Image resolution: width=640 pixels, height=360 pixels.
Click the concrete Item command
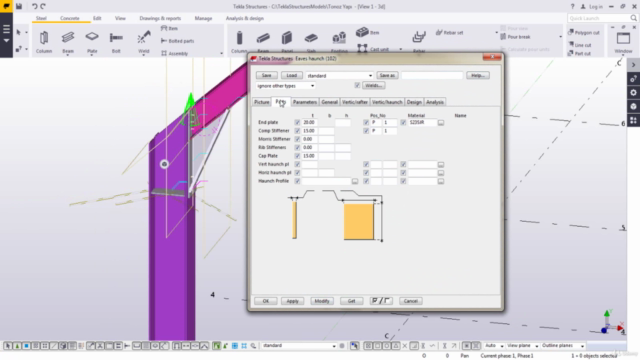pos(368,32)
